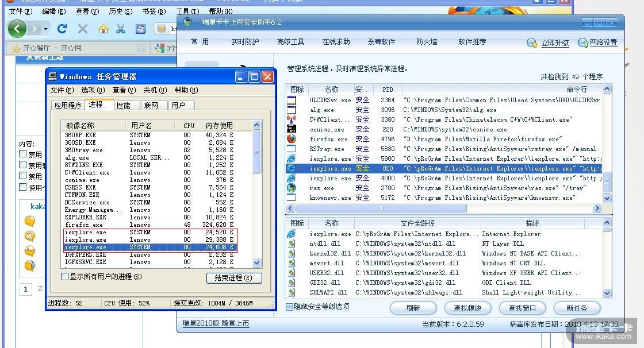The image size is (644, 348).
Task: Select the highlighted iexplore.exe SYSTEM row
Action: pos(150,248)
